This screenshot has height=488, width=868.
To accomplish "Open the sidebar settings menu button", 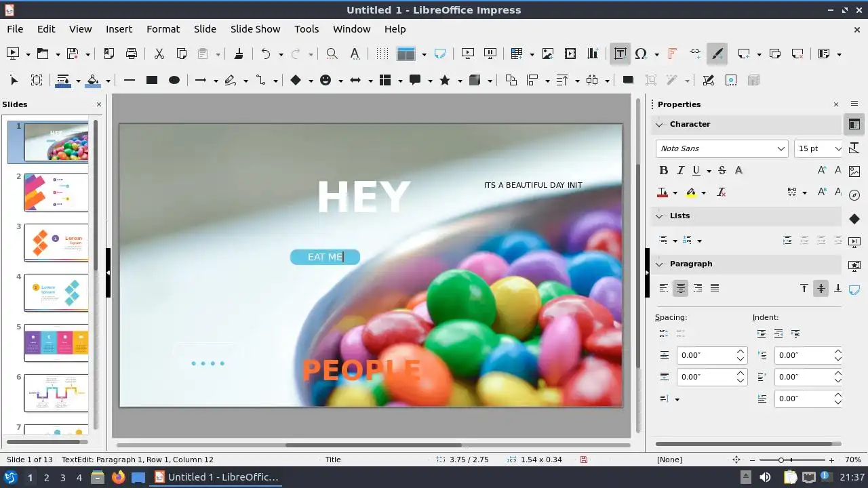I will click(854, 104).
